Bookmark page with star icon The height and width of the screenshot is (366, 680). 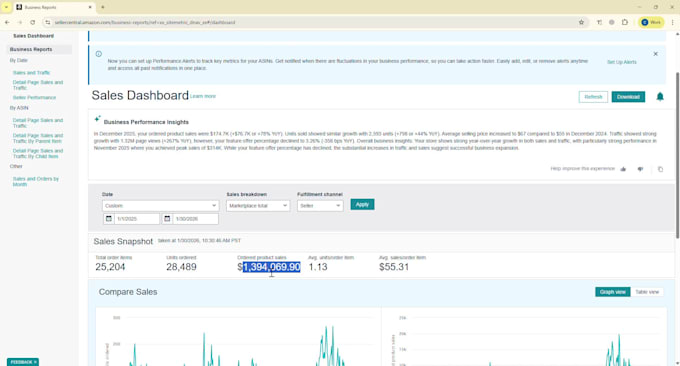581,22
